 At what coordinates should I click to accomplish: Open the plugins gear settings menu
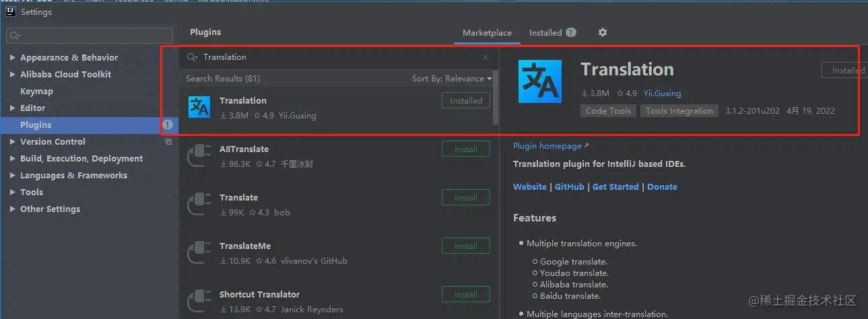(x=603, y=32)
